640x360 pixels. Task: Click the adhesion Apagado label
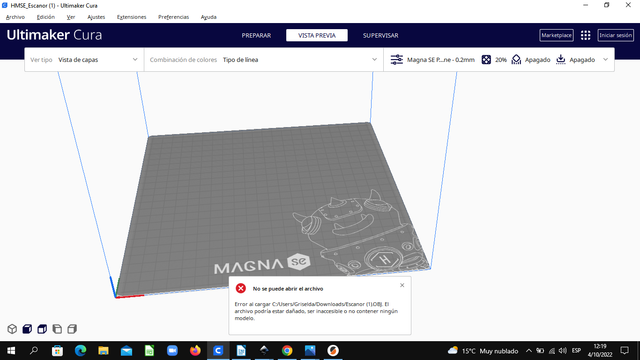click(x=582, y=60)
